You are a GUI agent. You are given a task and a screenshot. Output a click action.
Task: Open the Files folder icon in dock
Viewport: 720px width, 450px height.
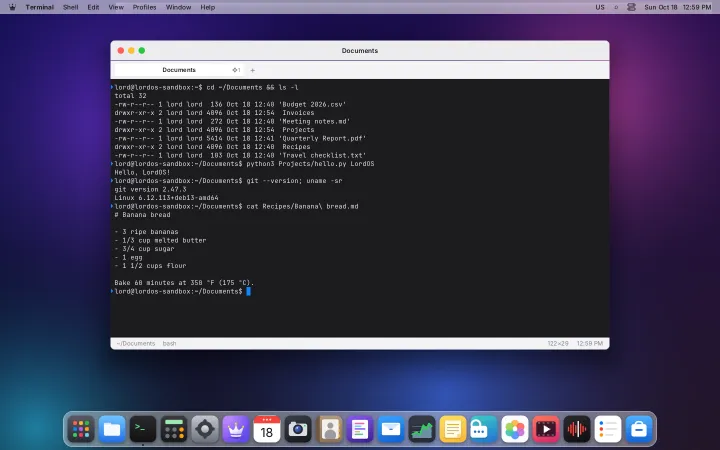click(x=112, y=429)
